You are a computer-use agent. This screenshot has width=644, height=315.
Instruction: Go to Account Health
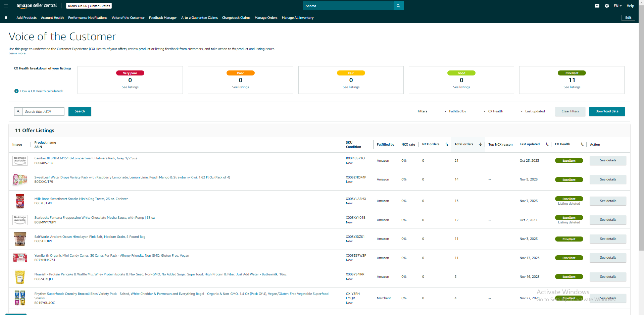pyautogui.click(x=52, y=18)
